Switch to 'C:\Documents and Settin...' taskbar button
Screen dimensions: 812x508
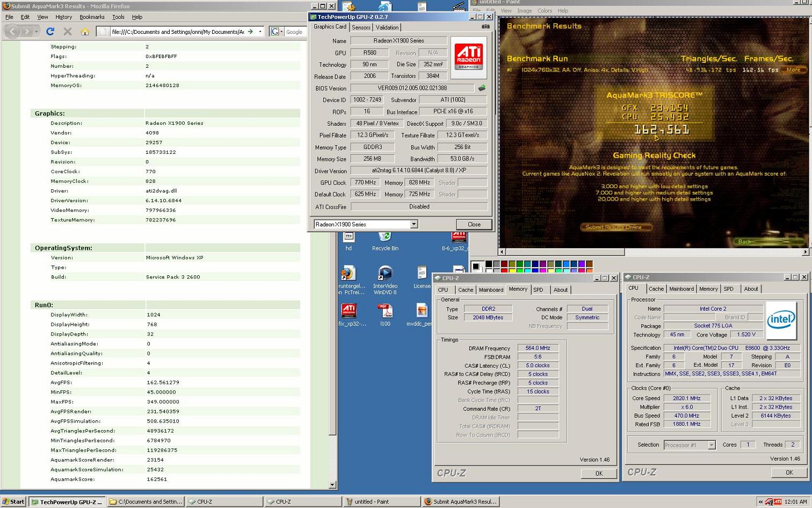click(146, 502)
